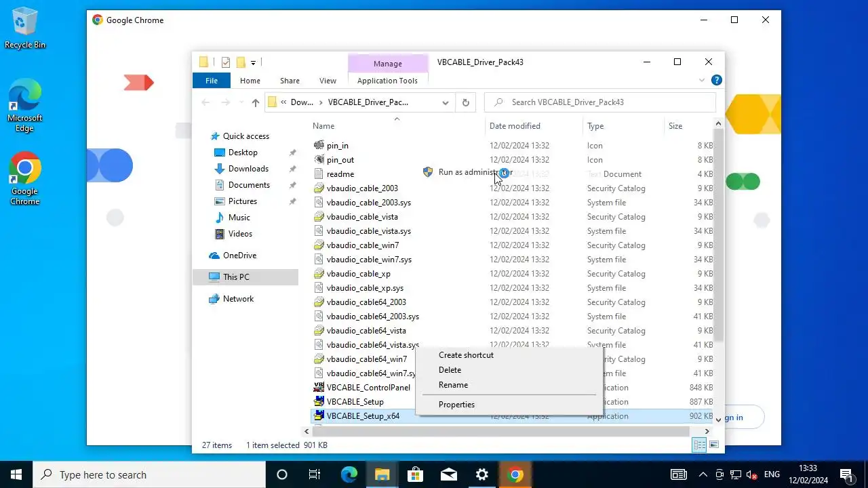Screen dimensions: 868x488
Task: Select Quick access in navigation pane
Action: pos(245,136)
